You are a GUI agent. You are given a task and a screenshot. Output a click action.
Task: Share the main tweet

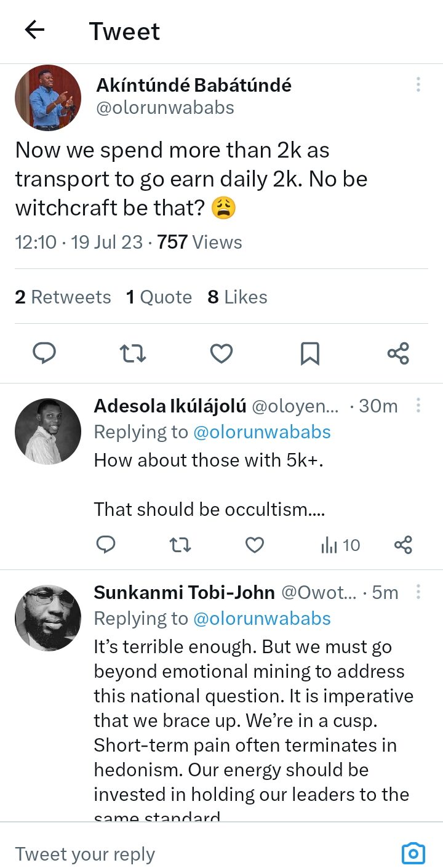[x=398, y=353]
